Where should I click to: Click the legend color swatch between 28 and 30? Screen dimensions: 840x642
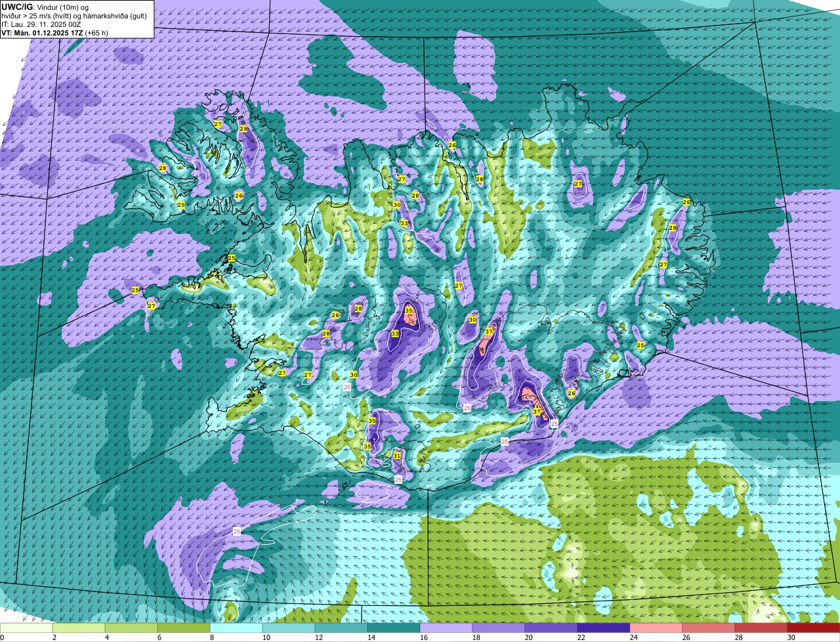[761, 628]
